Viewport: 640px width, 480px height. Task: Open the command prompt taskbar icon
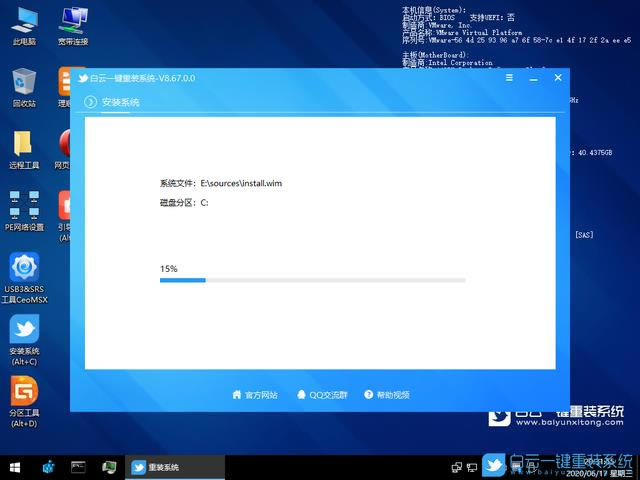78,467
